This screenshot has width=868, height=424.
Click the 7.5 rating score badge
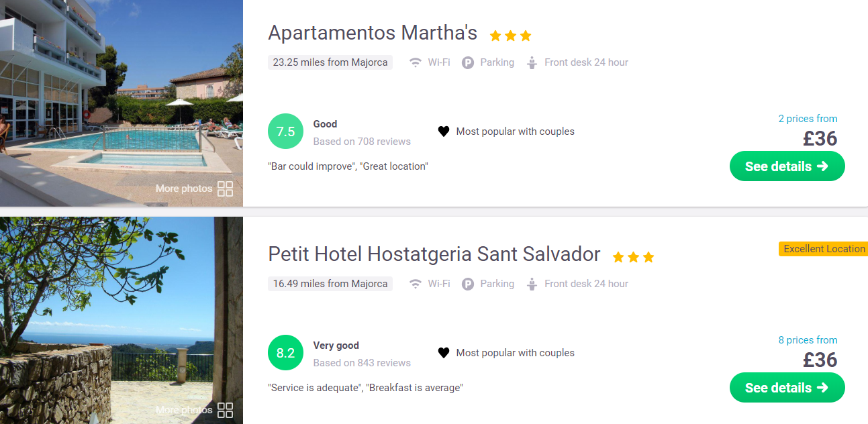[x=286, y=131]
